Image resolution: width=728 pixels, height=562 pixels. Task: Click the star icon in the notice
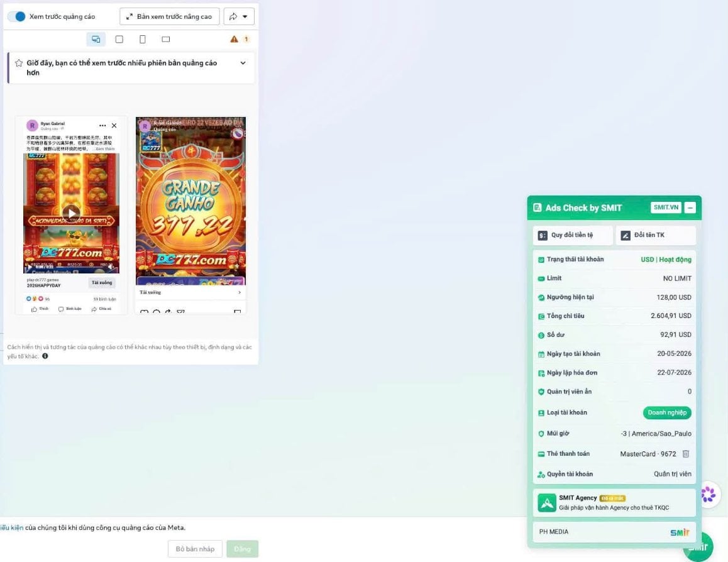[19, 63]
